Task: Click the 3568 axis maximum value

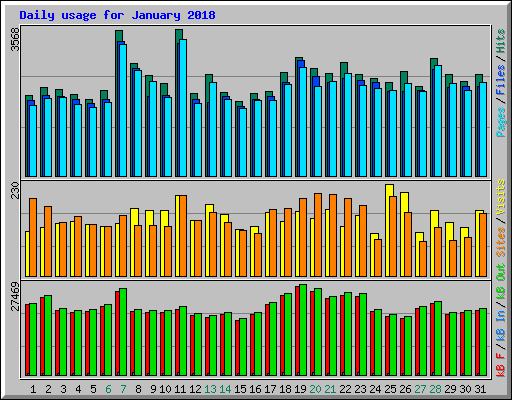Action: [15, 39]
